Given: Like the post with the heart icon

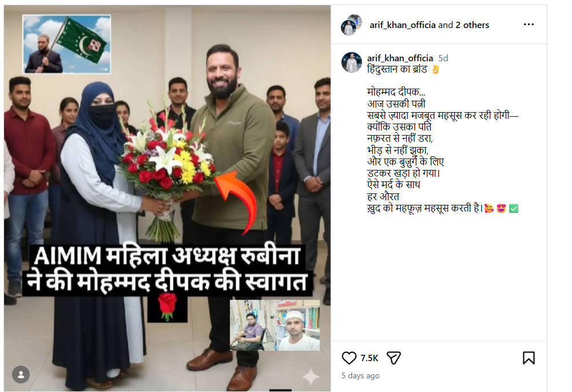Looking at the screenshot, I should (x=349, y=358).
